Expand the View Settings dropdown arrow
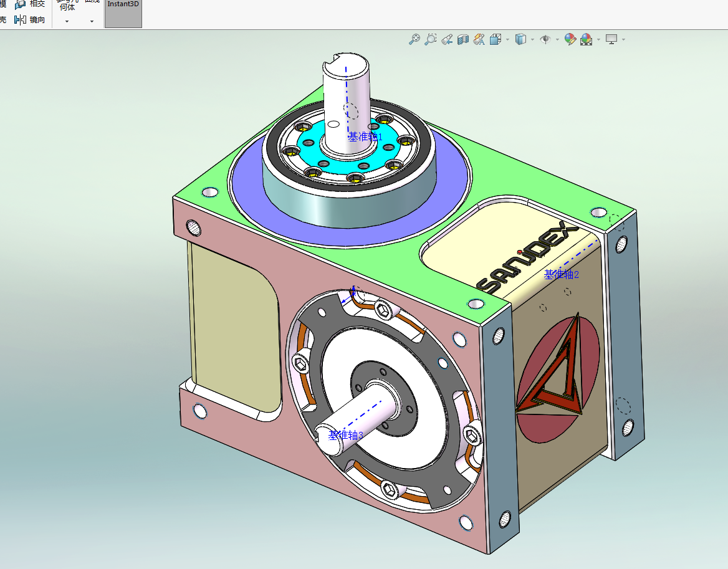The width and height of the screenshot is (728, 569). (623, 39)
